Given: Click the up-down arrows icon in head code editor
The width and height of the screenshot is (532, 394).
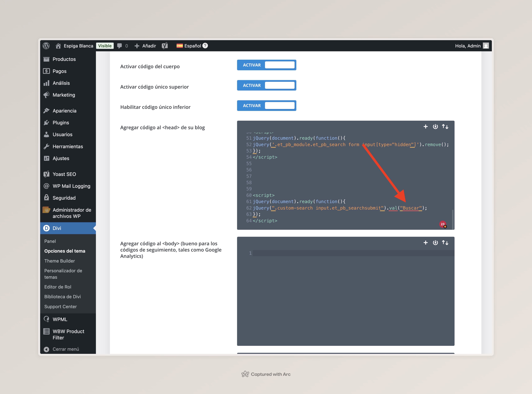Looking at the screenshot, I should [445, 127].
